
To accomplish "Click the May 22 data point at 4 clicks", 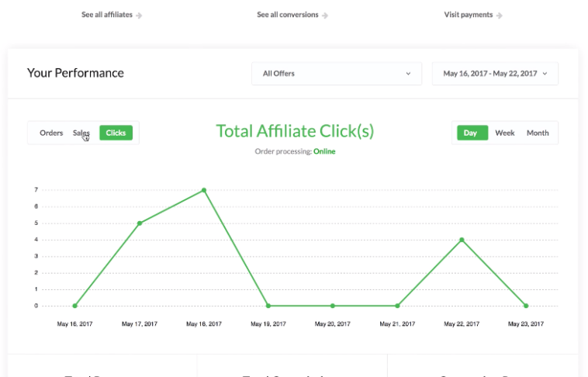I will tap(462, 240).
